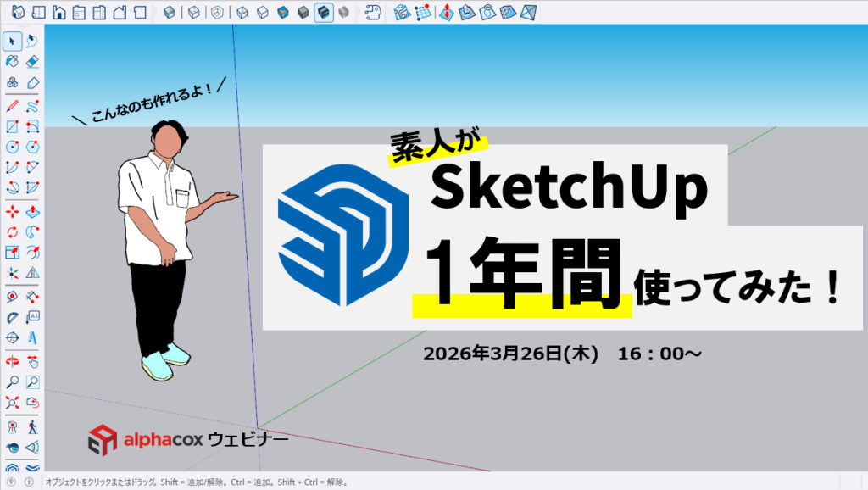
Task: Toggle Back Edges display style
Action: coord(193,13)
